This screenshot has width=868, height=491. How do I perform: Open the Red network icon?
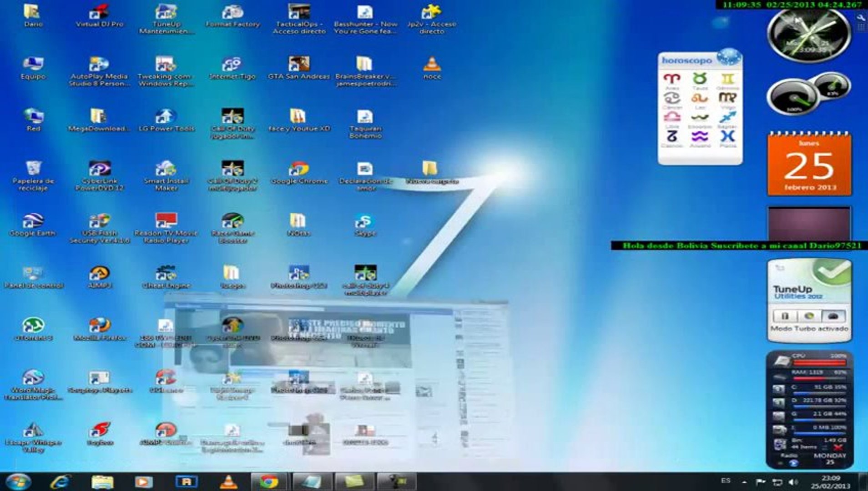coord(33,120)
